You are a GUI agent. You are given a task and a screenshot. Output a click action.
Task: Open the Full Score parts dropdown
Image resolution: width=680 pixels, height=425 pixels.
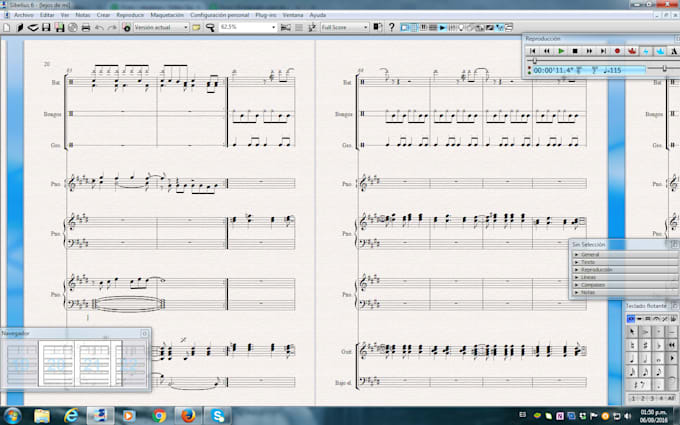coord(344,27)
